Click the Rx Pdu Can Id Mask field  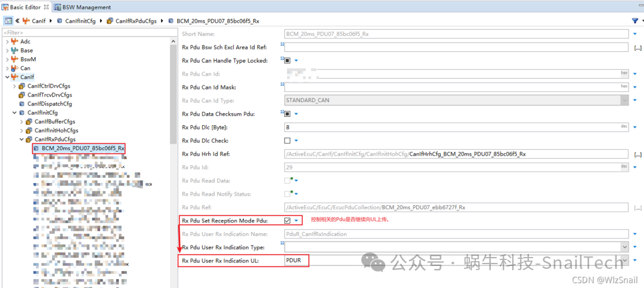click(456, 87)
